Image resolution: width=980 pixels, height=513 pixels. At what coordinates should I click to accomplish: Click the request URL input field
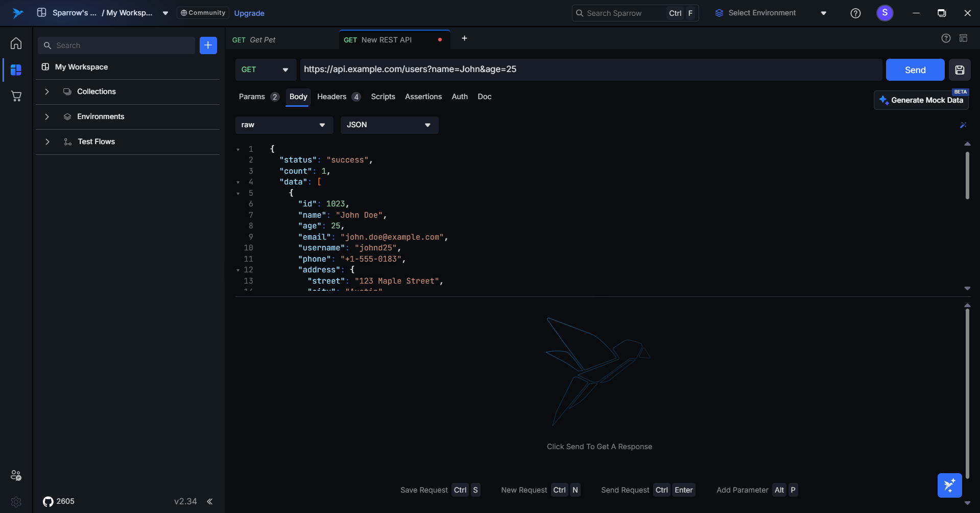(590, 69)
